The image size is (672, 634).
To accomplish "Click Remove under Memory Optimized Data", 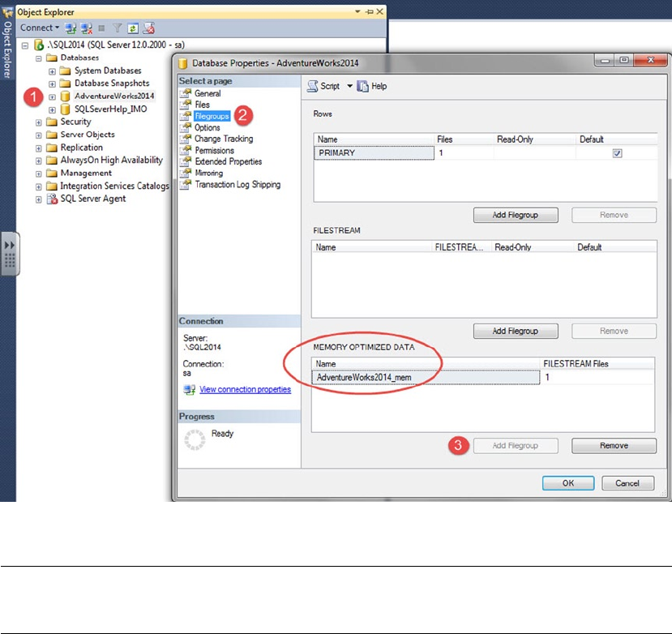I will 614,446.
